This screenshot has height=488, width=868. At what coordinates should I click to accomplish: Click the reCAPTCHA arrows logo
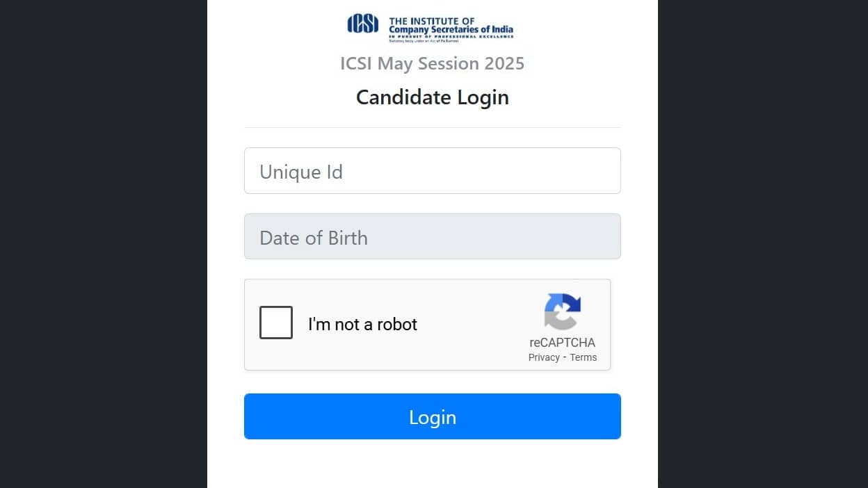pos(562,311)
